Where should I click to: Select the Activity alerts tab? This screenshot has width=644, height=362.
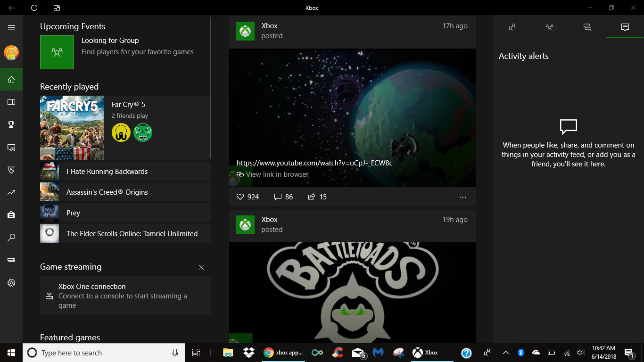[x=625, y=27]
